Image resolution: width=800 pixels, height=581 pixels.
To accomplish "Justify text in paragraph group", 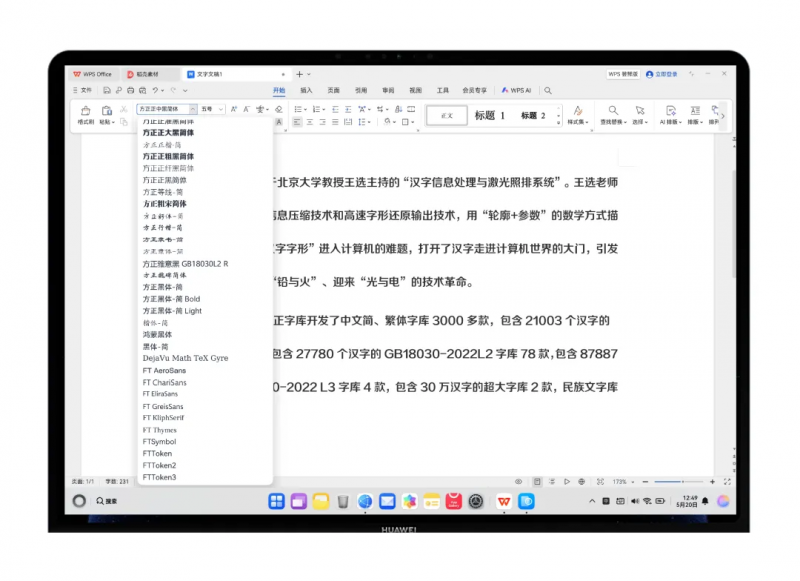I will [335, 122].
